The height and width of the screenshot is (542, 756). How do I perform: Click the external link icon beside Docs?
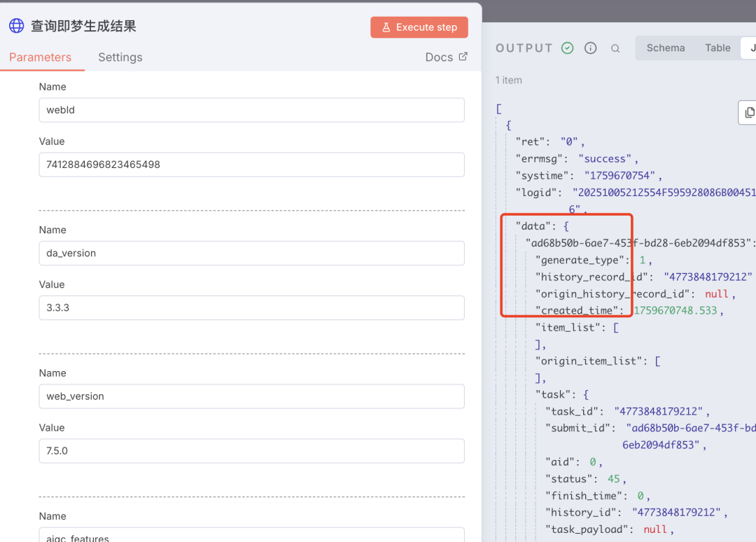coord(463,57)
